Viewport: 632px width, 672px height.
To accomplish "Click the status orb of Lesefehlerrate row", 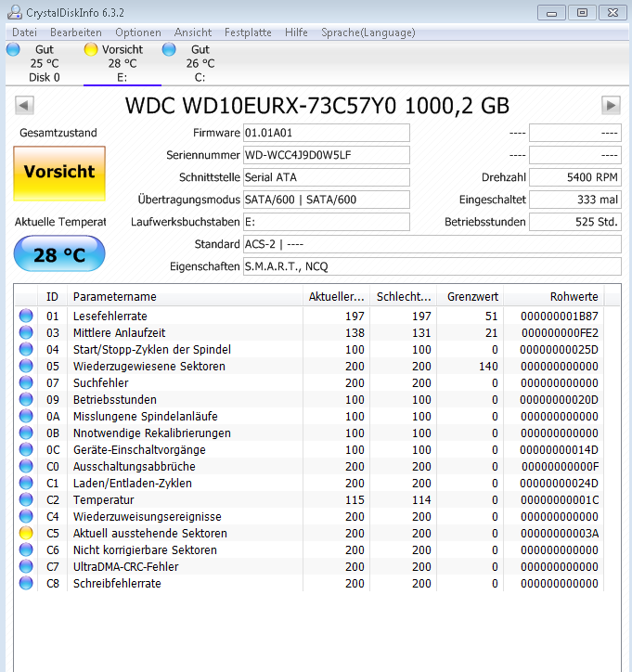I will coord(26,316).
